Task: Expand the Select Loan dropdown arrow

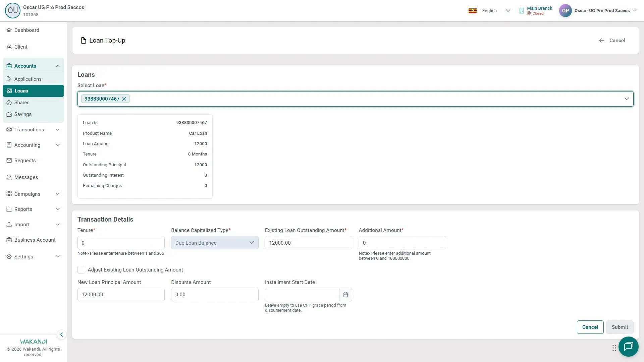Action: 626,99
